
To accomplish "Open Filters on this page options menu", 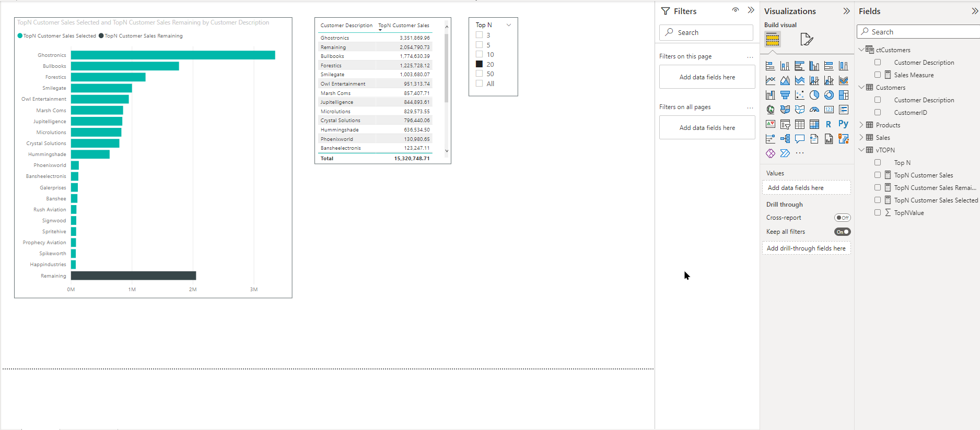I will [750, 57].
